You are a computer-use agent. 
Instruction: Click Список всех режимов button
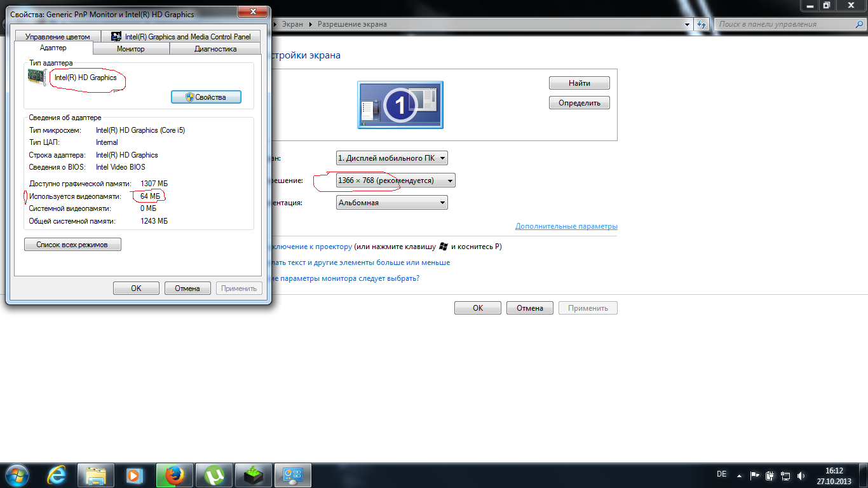tap(72, 245)
